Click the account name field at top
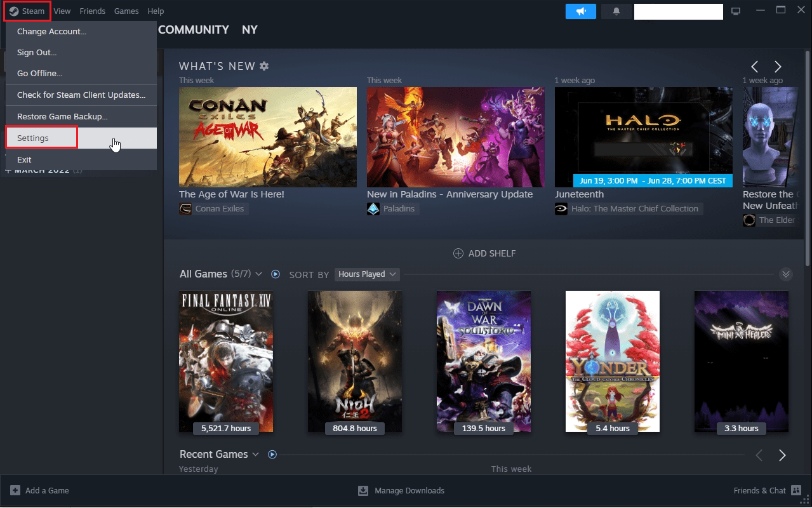812x508 pixels. [679, 11]
